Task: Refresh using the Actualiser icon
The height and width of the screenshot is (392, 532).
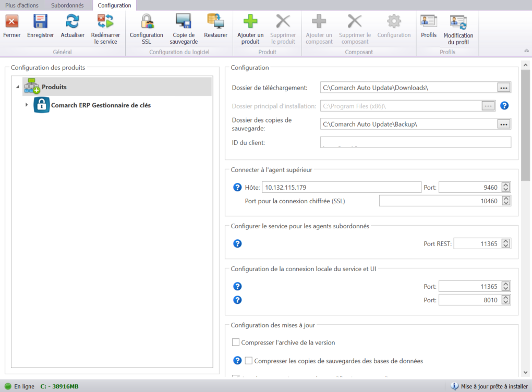Action: [72, 21]
